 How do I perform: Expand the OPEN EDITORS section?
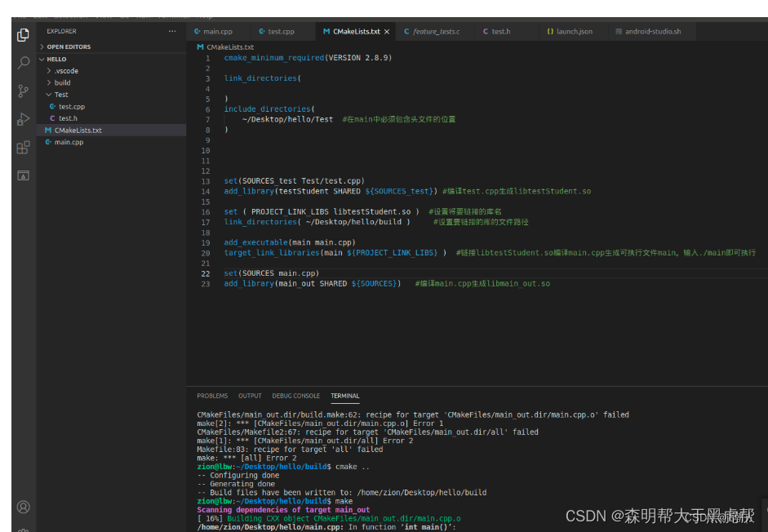pyautogui.click(x=68, y=47)
